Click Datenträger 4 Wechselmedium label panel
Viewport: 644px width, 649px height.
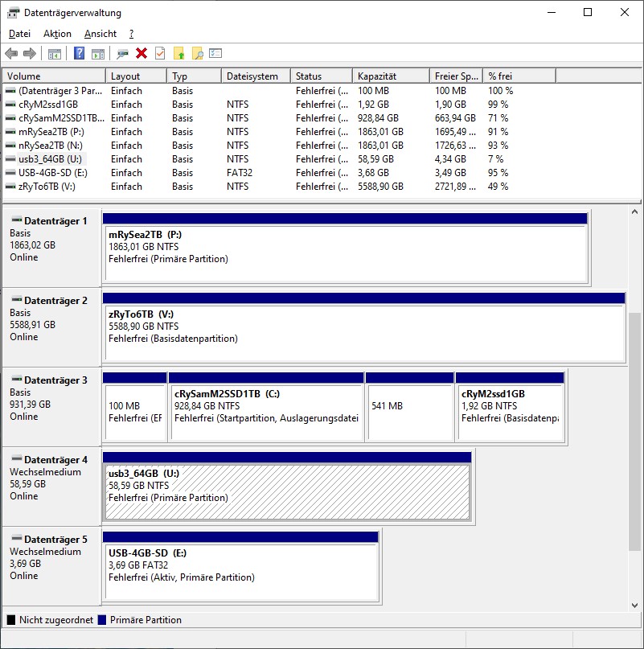pos(51,486)
